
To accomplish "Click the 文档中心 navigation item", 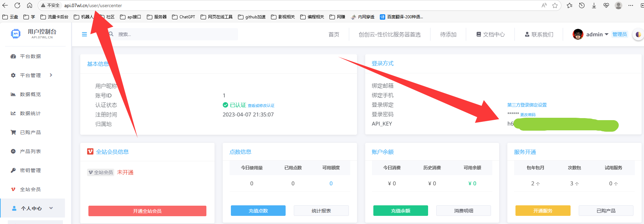I will [x=490, y=34].
